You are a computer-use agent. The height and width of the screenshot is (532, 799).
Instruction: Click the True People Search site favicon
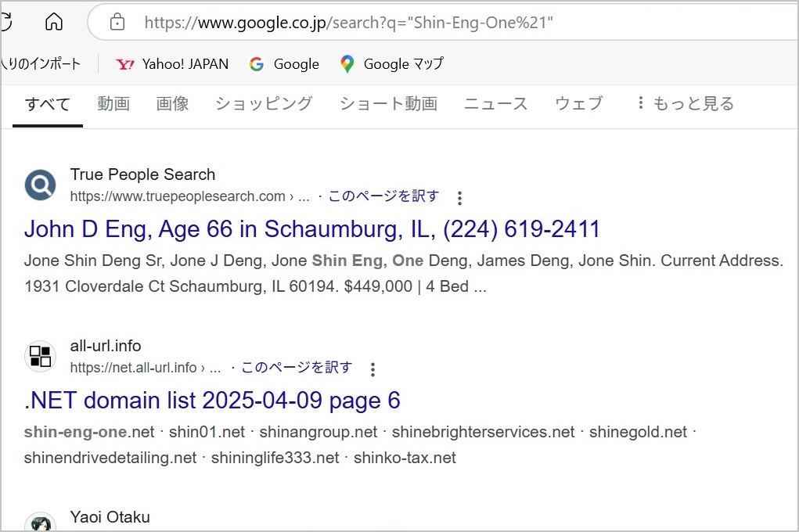click(x=40, y=185)
